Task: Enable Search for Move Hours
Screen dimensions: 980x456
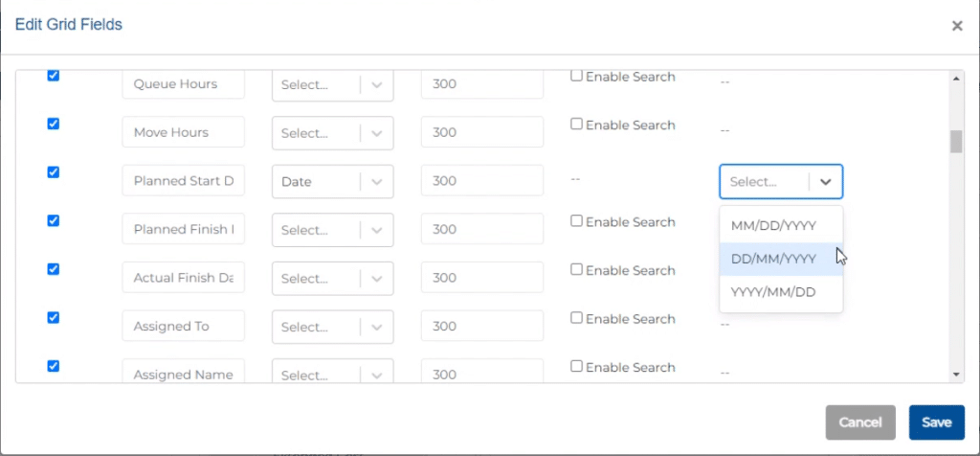Action: pos(576,124)
